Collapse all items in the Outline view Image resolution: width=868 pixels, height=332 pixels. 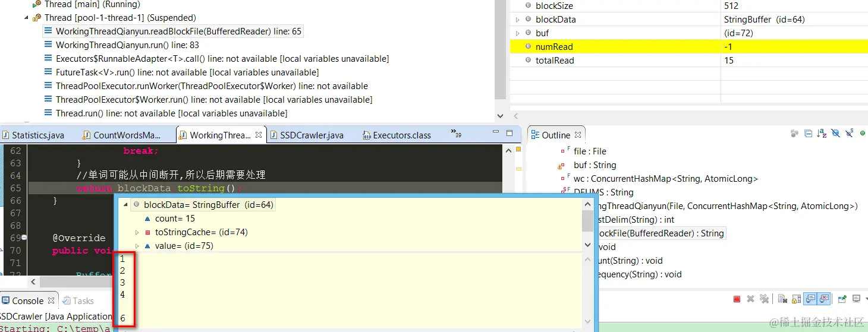(x=808, y=134)
